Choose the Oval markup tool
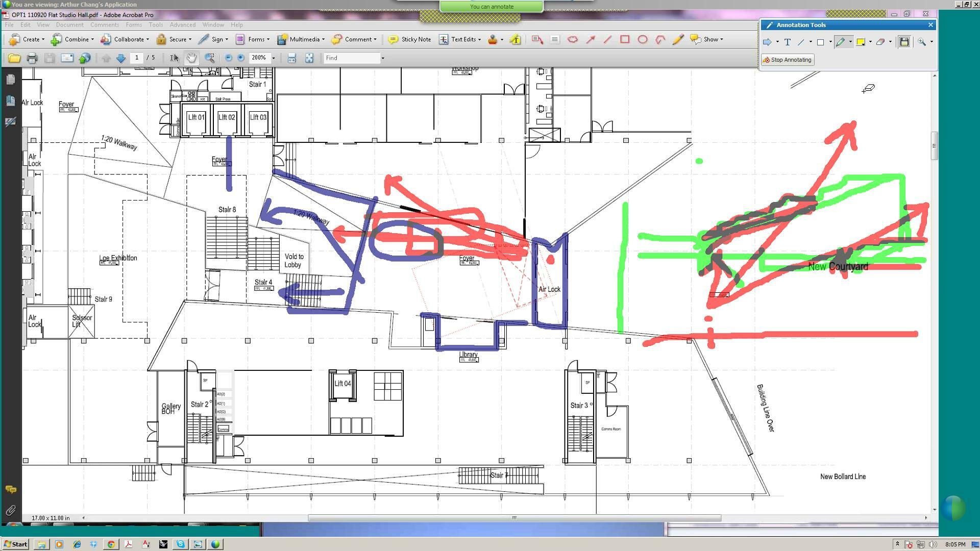Screen dimensions: 980x551 [x=643, y=39]
